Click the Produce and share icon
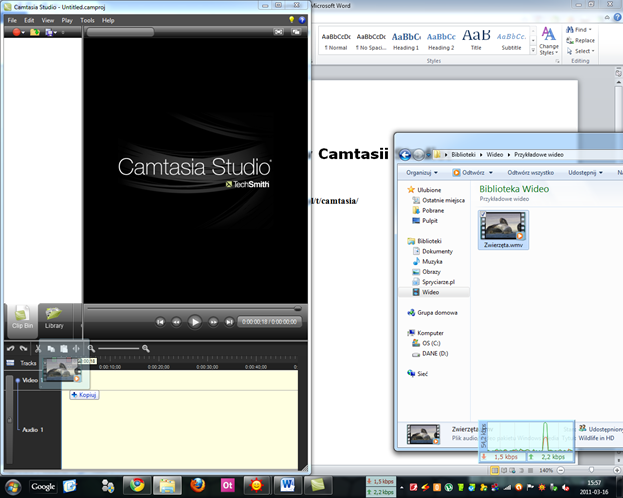Screen dimensions: 623x498 [x=49, y=32]
